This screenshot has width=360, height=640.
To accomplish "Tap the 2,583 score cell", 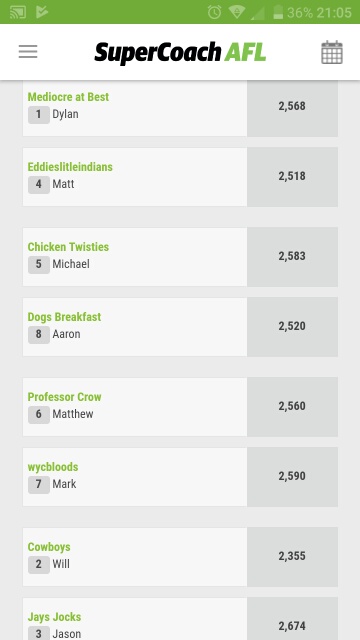I will [292, 257].
